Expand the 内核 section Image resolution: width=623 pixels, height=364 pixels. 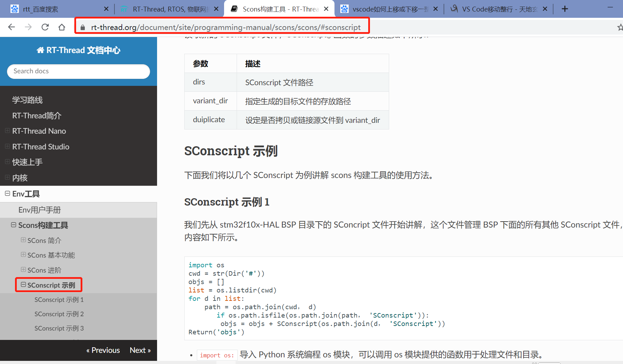7,178
